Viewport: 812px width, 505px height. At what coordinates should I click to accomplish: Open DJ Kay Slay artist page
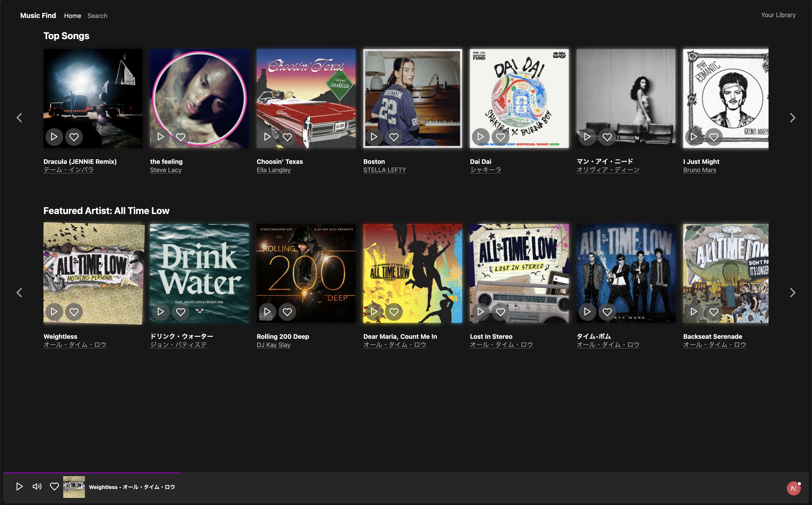pyautogui.click(x=273, y=345)
